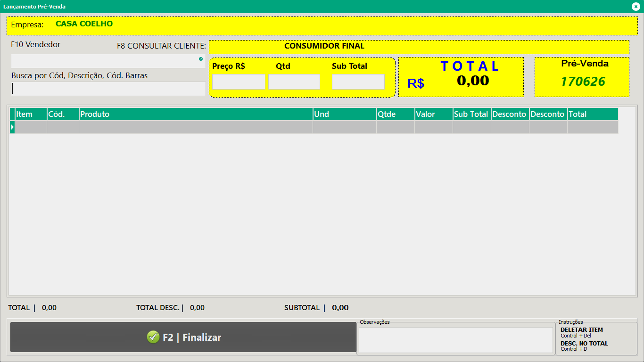Viewport: 644px width, 362px height.
Task: Click the Qtde column header
Action: click(x=395, y=114)
